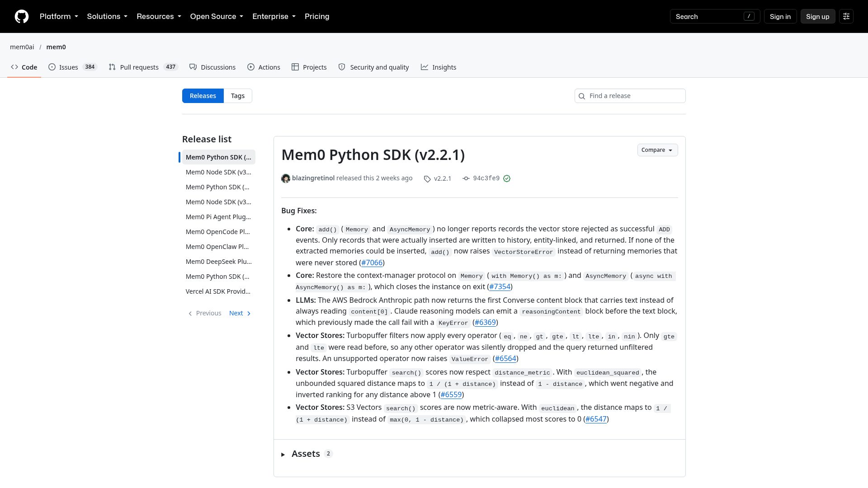The height and width of the screenshot is (488, 868).
Task: Open blazingretinol's avatar
Action: [x=286, y=178]
